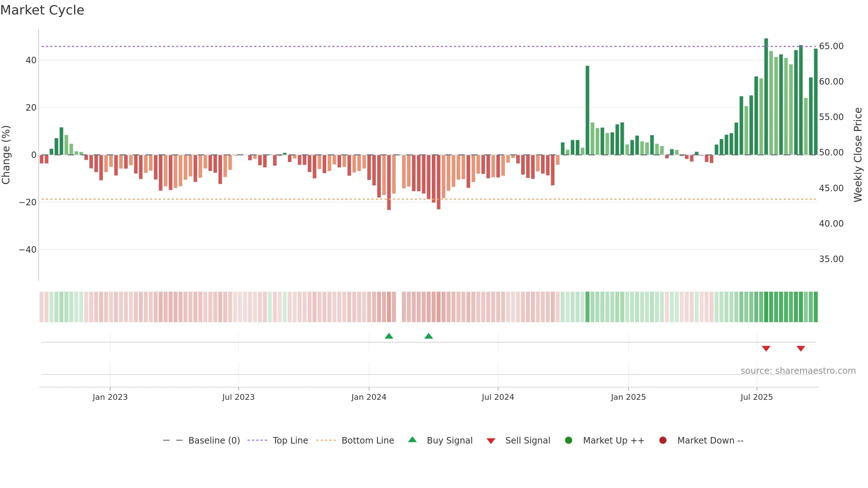The height and width of the screenshot is (488, 868).
Task: Click the source: sharemaestro.com text
Action: click(798, 371)
